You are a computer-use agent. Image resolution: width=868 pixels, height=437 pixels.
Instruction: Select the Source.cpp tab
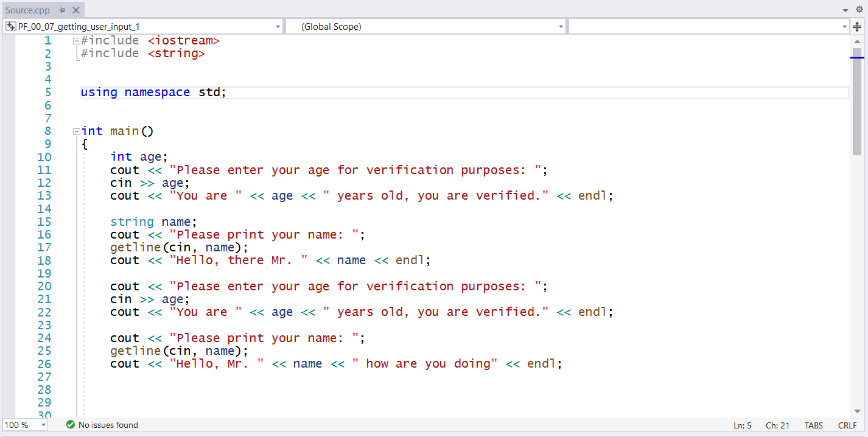coord(29,10)
